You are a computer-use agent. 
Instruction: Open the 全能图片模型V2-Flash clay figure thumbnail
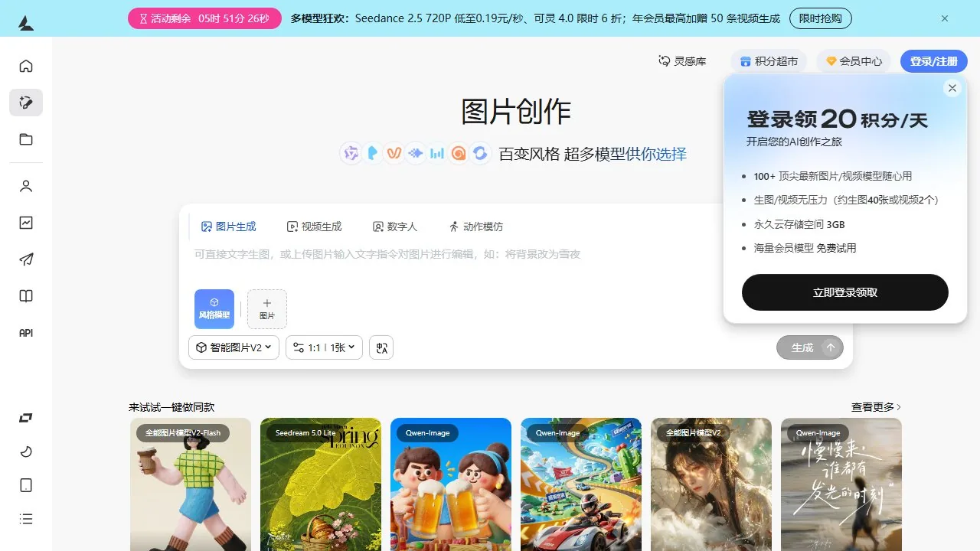[x=191, y=484]
